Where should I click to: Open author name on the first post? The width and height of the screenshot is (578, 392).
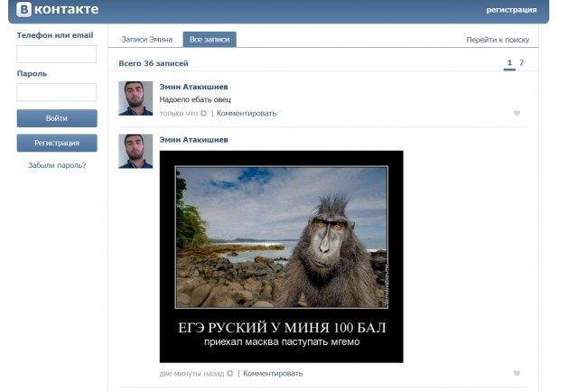[193, 87]
